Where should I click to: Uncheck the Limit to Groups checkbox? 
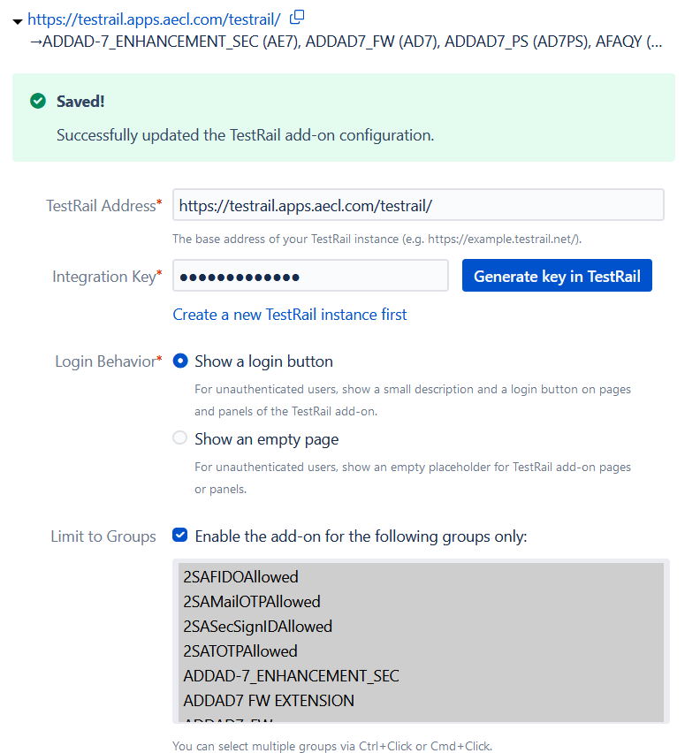click(180, 534)
